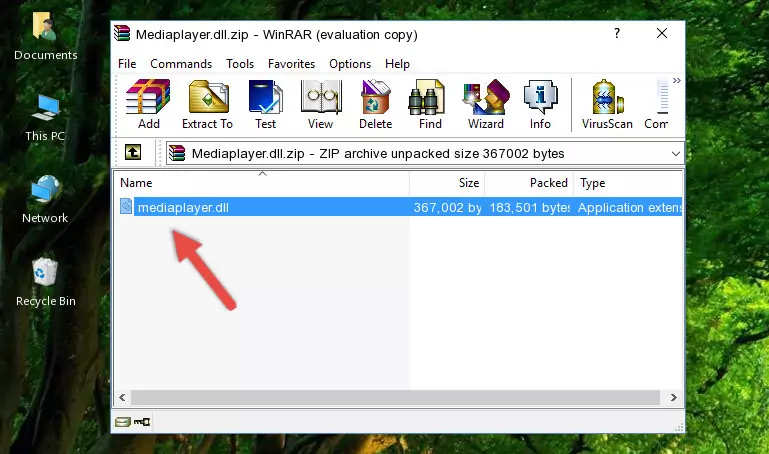The width and height of the screenshot is (769, 454).
Task: Launch the Wizard tool
Action: (486, 104)
